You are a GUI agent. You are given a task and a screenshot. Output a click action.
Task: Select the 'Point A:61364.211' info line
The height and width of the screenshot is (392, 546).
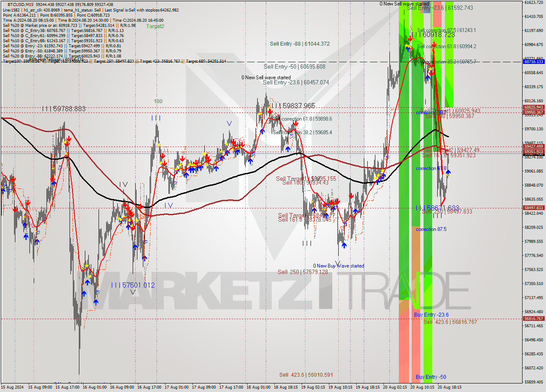click(x=56, y=15)
